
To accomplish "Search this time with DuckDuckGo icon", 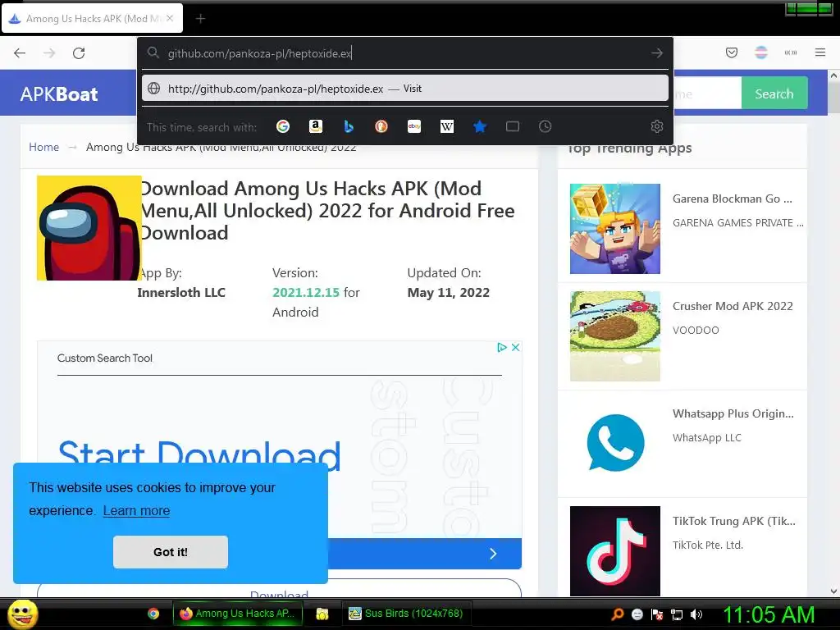I will pos(381,126).
